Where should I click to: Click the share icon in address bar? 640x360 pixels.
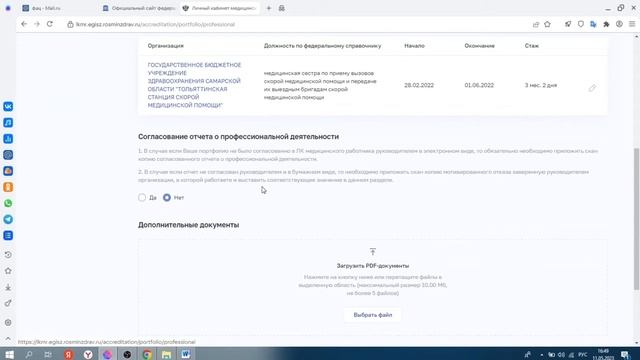(x=536, y=24)
